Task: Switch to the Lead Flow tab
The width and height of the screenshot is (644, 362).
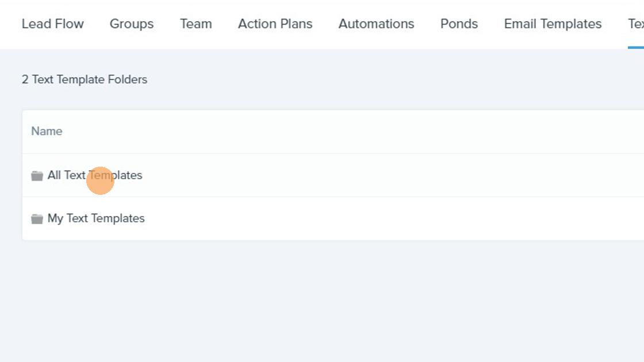Action: point(52,24)
